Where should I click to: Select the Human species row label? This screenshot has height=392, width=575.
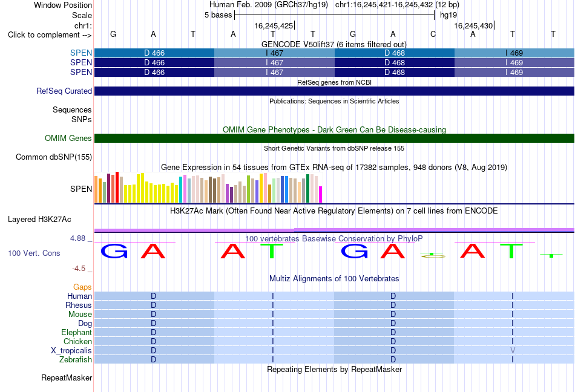click(79, 296)
